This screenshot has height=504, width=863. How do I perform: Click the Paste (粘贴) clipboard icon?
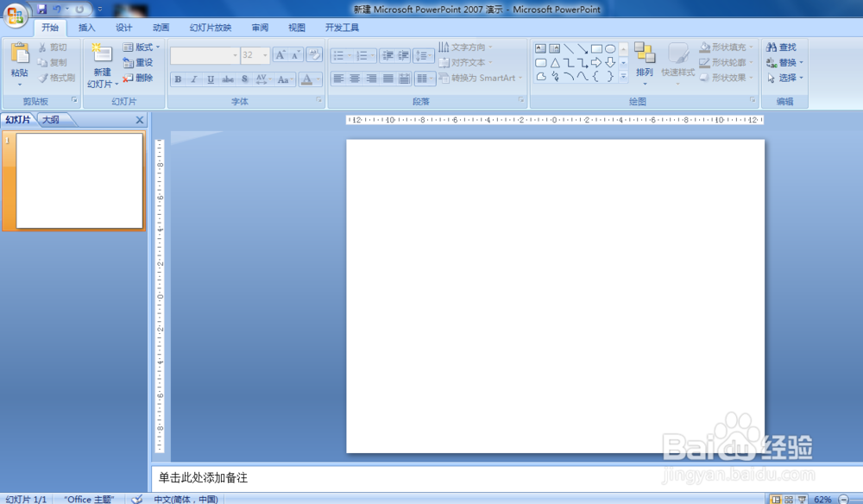click(20, 54)
